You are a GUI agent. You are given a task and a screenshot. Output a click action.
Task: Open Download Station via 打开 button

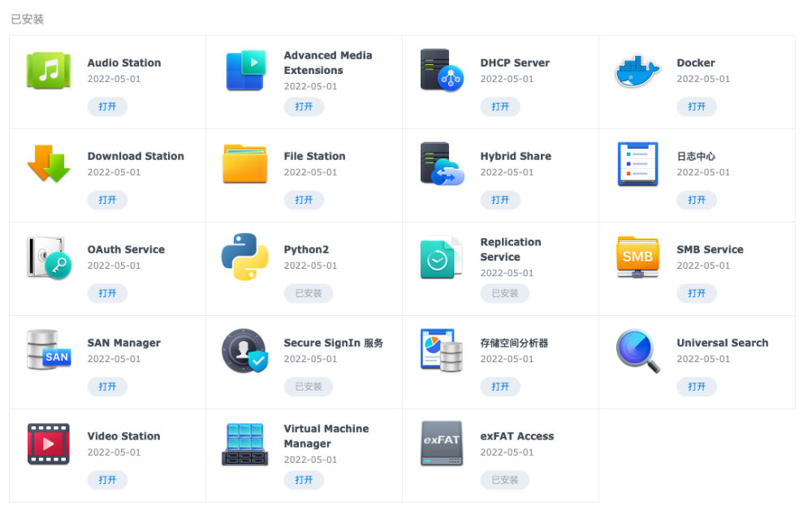107,200
